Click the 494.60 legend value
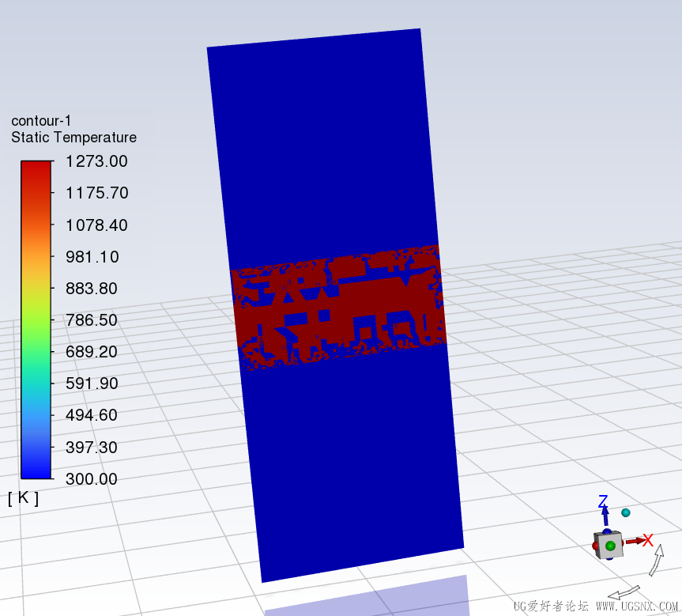The image size is (682, 616). click(x=92, y=415)
